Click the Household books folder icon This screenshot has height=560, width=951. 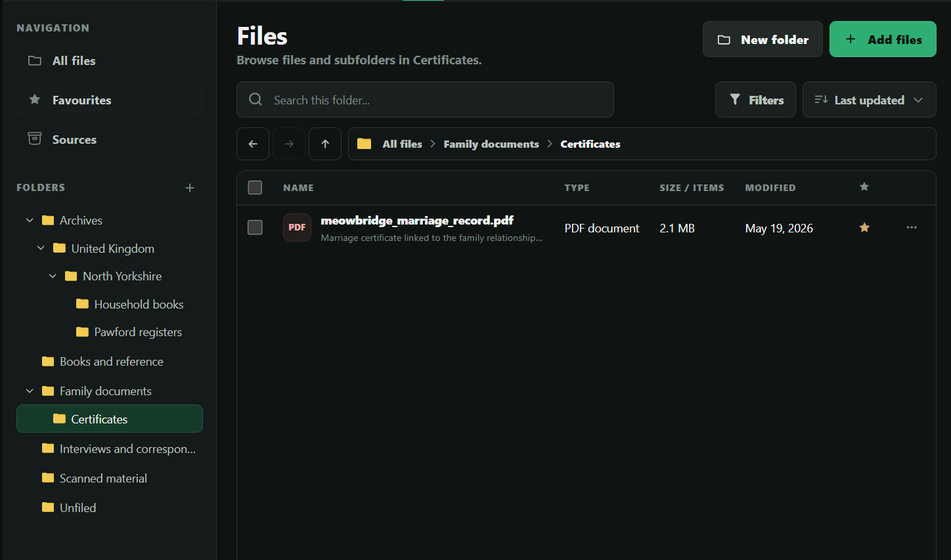(82, 303)
